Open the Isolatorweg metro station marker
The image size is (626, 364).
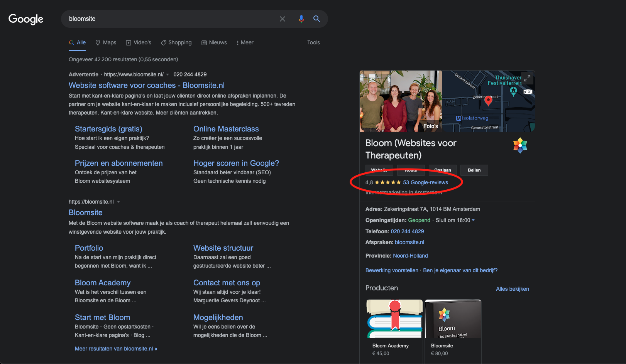click(x=472, y=118)
